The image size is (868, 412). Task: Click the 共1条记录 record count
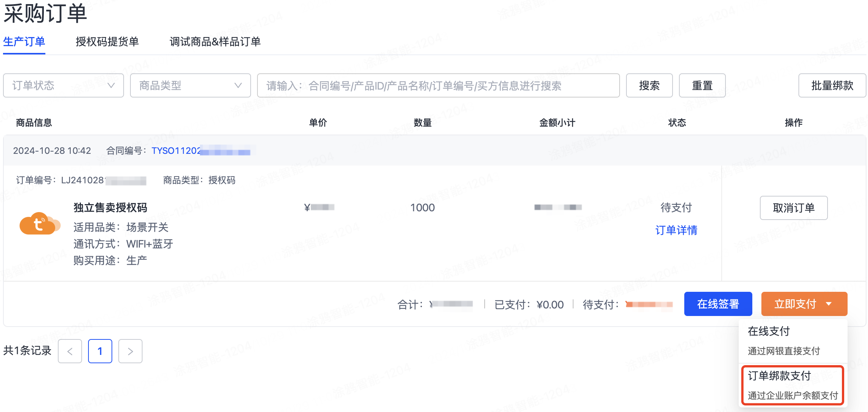[x=27, y=350]
